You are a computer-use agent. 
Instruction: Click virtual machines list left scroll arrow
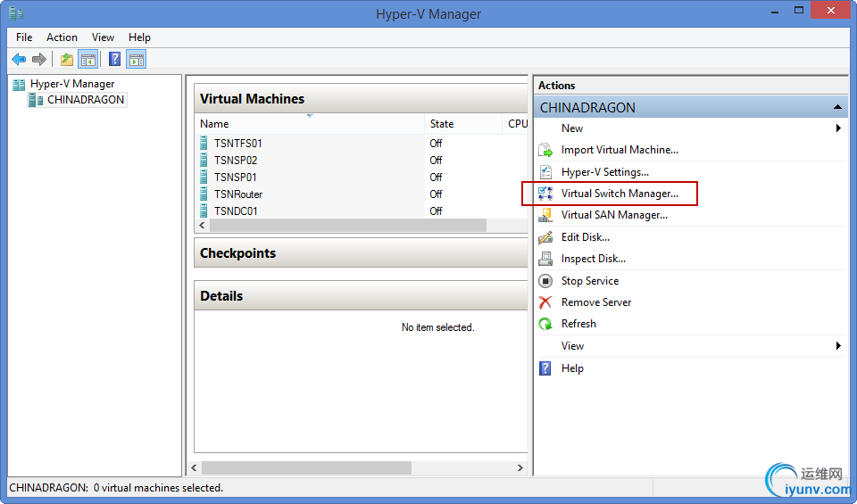pyautogui.click(x=203, y=225)
